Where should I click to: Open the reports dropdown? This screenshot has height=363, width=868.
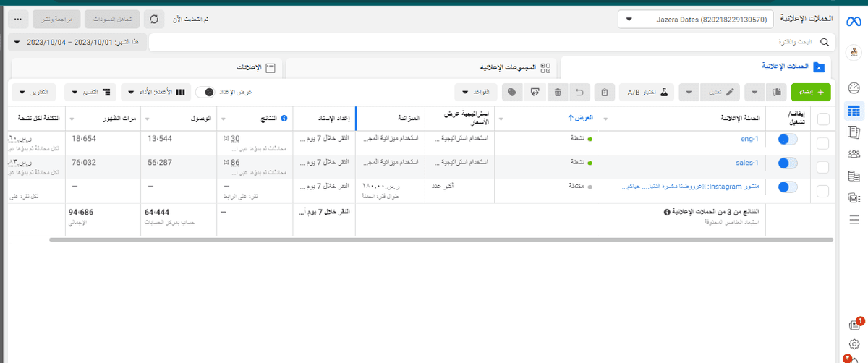click(34, 92)
